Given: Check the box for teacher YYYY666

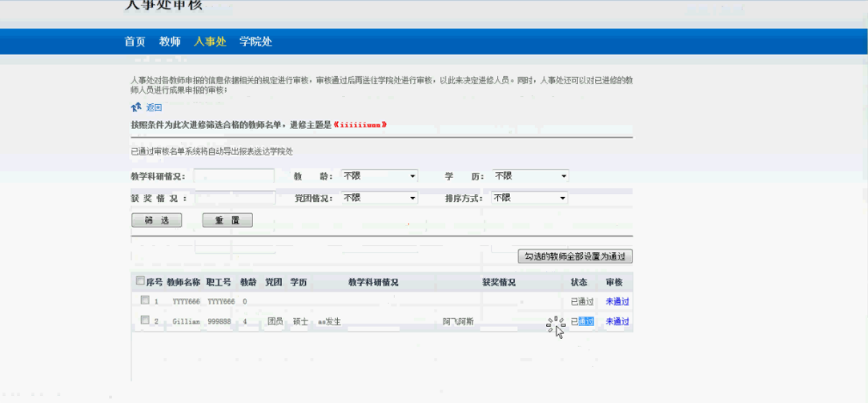Looking at the screenshot, I should 145,300.
